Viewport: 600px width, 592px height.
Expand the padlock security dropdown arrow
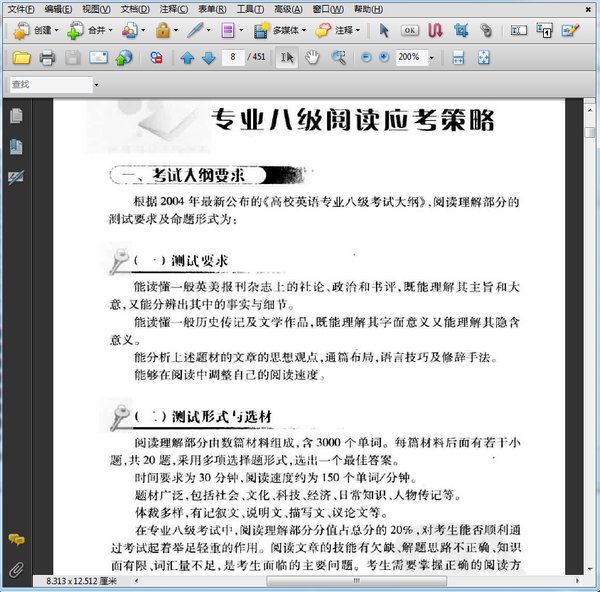click(x=176, y=30)
